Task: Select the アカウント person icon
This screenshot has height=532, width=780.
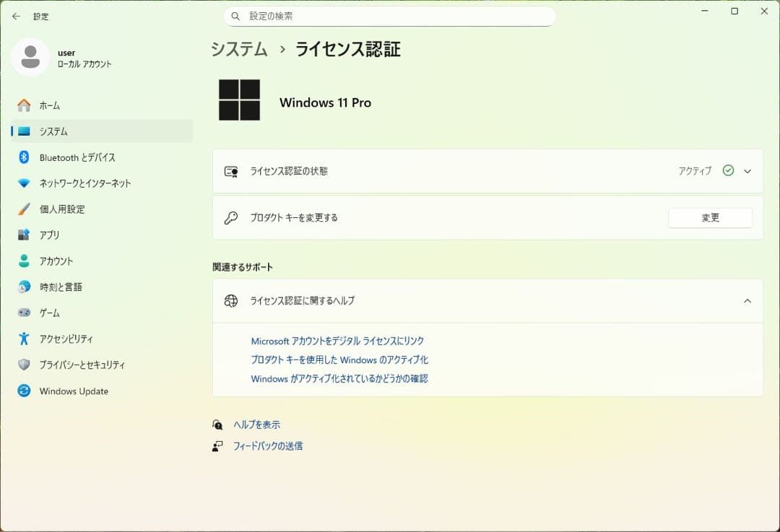Action: [23, 261]
